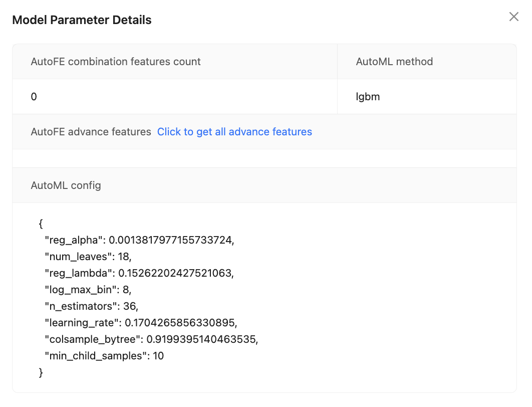
Task: Click the closing brace of the config JSON
Action: (x=41, y=372)
